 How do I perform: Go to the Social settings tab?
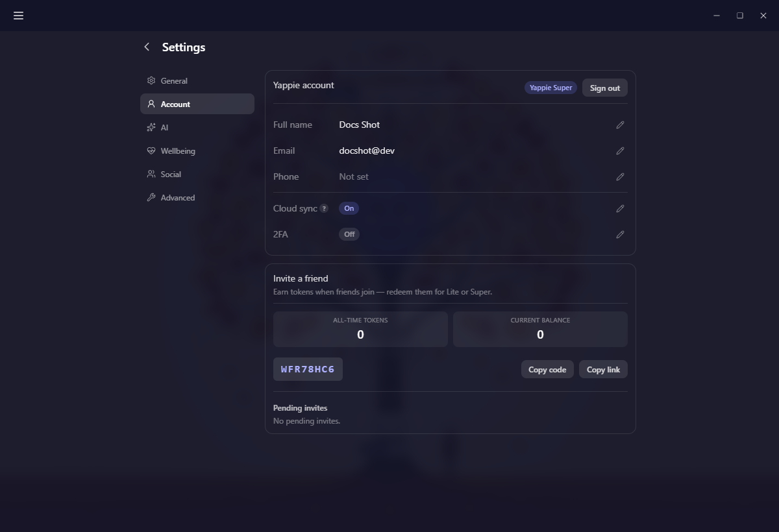pyautogui.click(x=197, y=174)
